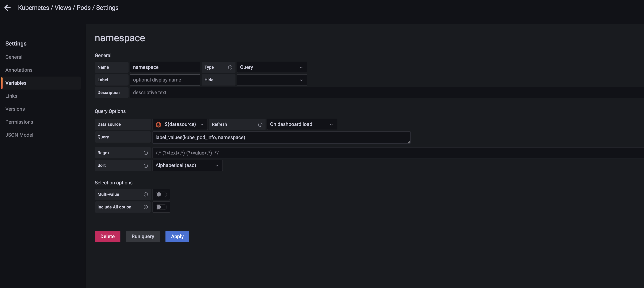
Task: Click the Run query button
Action: (143, 236)
